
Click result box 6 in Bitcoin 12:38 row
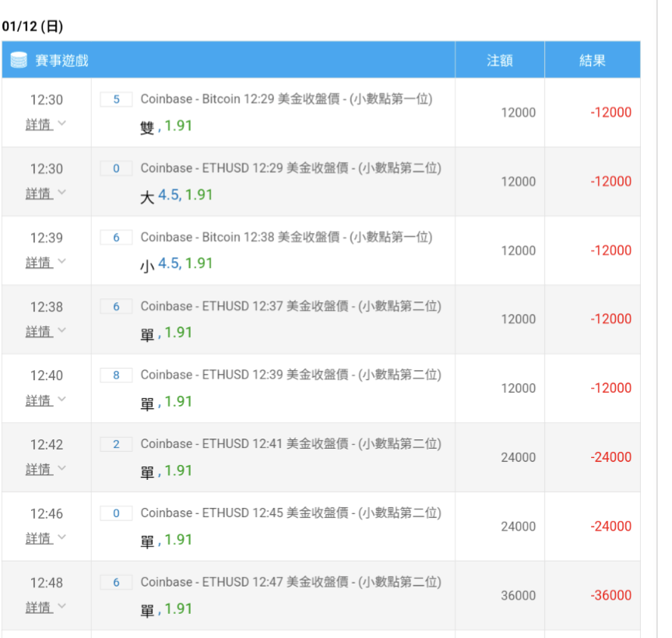[x=116, y=238]
